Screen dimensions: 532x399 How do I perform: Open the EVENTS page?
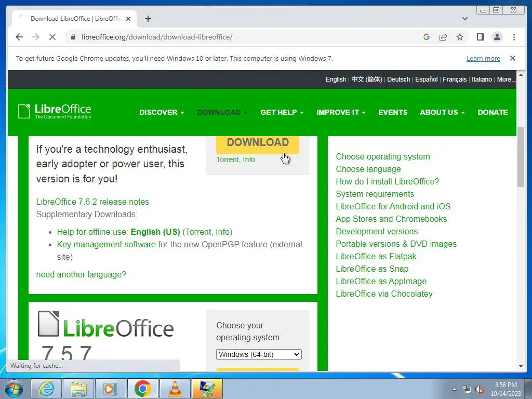[x=393, y=112]
